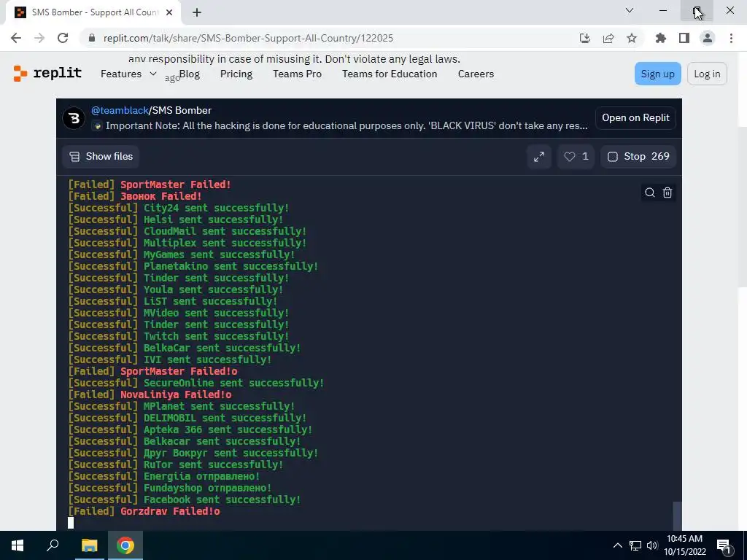Image resolution: width=747 pixels, height=560 pixels.
Task: Toggle the Chrome side panel
Action: (684, 38)
